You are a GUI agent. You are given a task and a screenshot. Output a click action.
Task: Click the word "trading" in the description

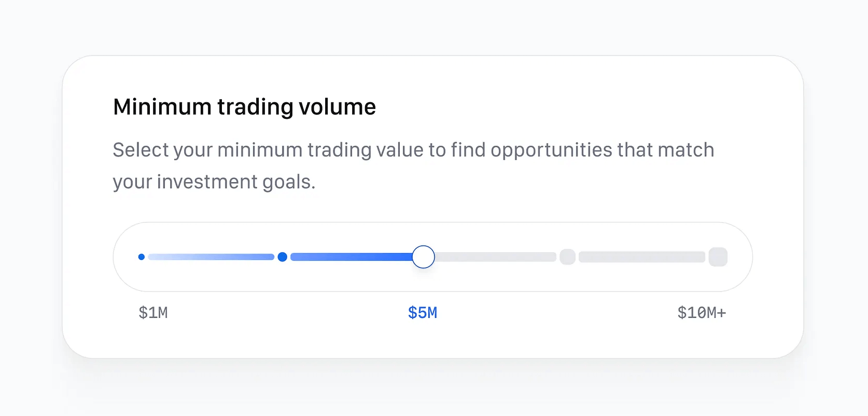click(x=340, y=150)
